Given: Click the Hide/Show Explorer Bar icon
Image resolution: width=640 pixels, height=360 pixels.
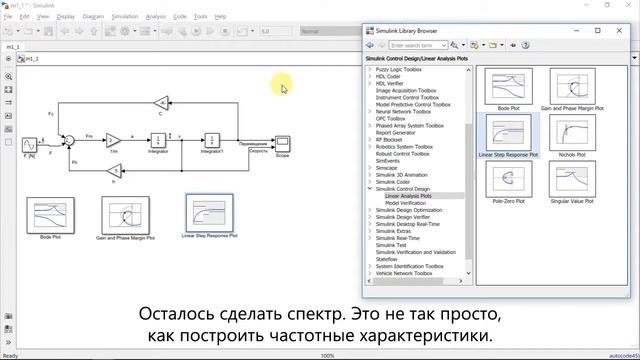Looking at the screenshot, I should coord(9,59).
